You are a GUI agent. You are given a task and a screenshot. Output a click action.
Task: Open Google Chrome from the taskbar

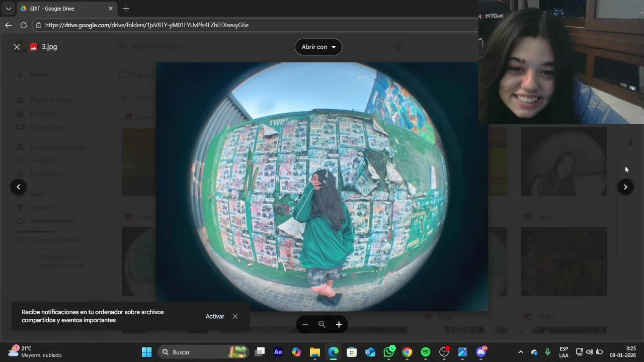coord(407,352)
